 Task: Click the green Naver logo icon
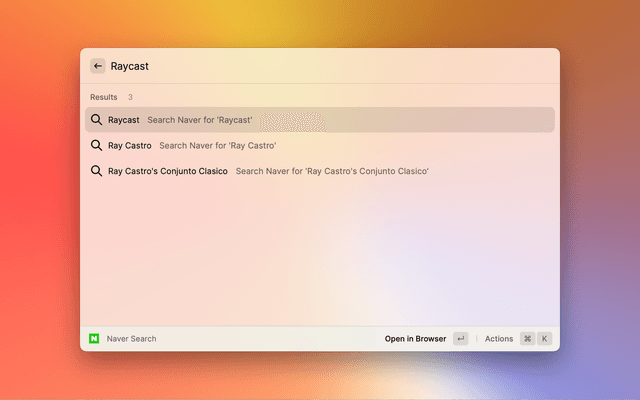(94, 339)
